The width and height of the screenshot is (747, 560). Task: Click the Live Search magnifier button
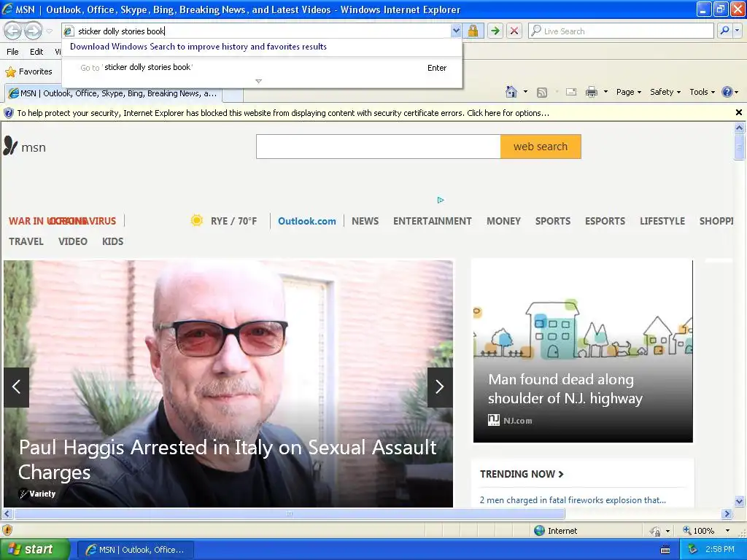click(x=724, y=31)
